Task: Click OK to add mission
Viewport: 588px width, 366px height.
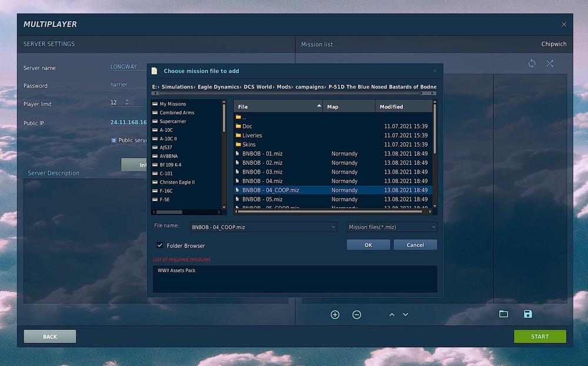Action: 368,245
